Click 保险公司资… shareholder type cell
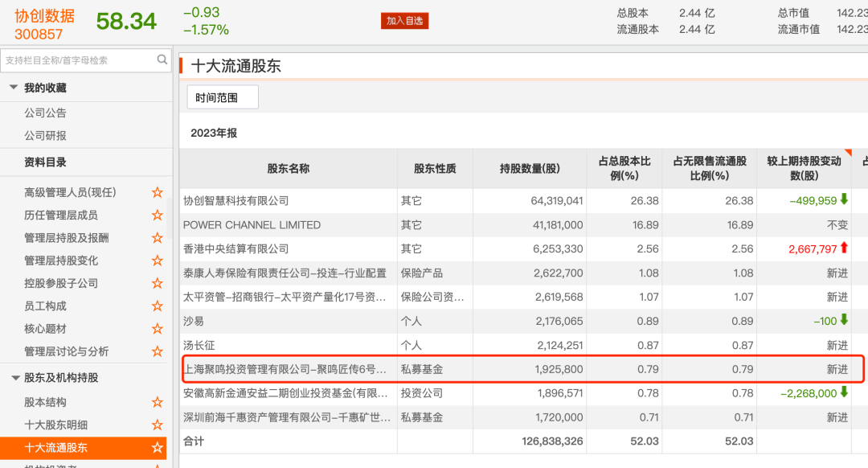This screenshot has height=468, width=868. pyautogui.click(x=432, y=297)
